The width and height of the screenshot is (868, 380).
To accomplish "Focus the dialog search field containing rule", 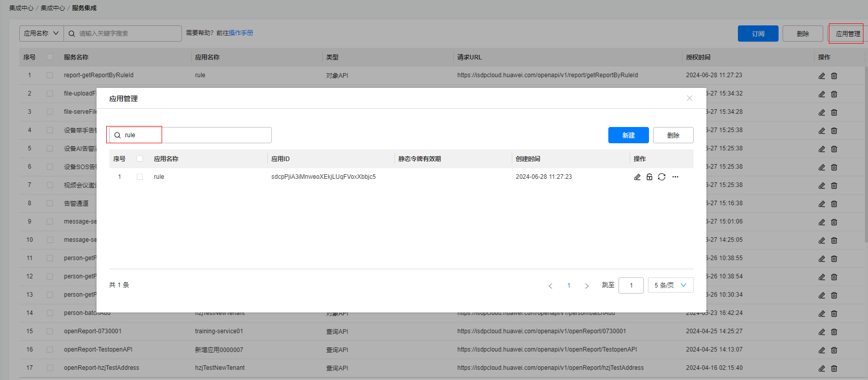I will (191, 135).
